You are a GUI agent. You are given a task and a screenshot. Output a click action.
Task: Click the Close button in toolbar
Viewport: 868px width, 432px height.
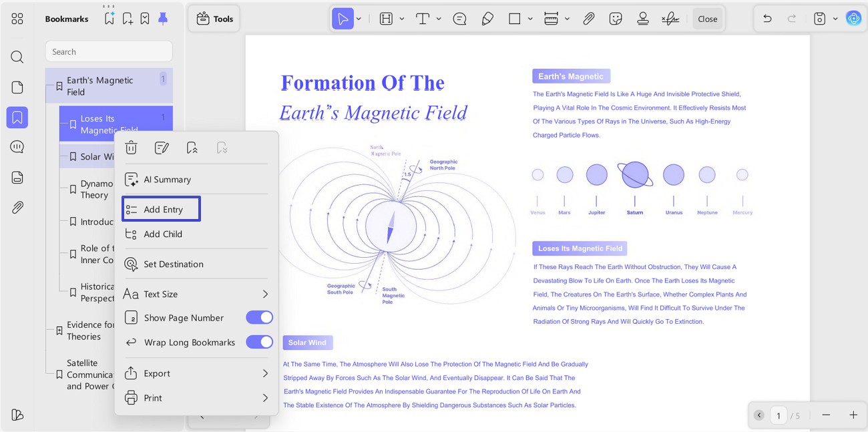708,19
